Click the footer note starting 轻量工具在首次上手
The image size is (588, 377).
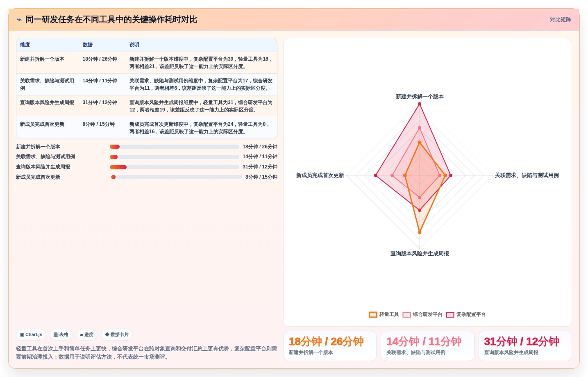tap(147, 353)
